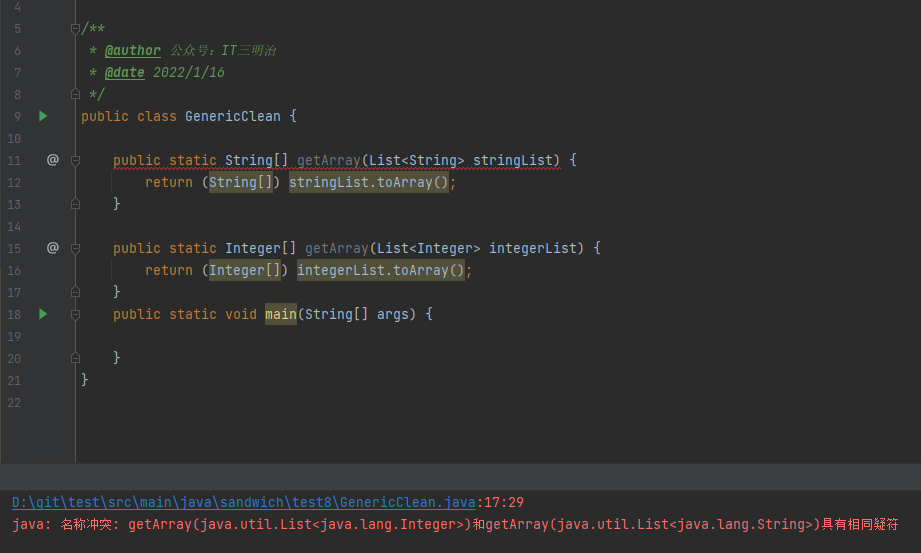The height and width of the screenshot is (553, 921).
Task: Click the args parameter in main
Action: (x=392, y=314)
